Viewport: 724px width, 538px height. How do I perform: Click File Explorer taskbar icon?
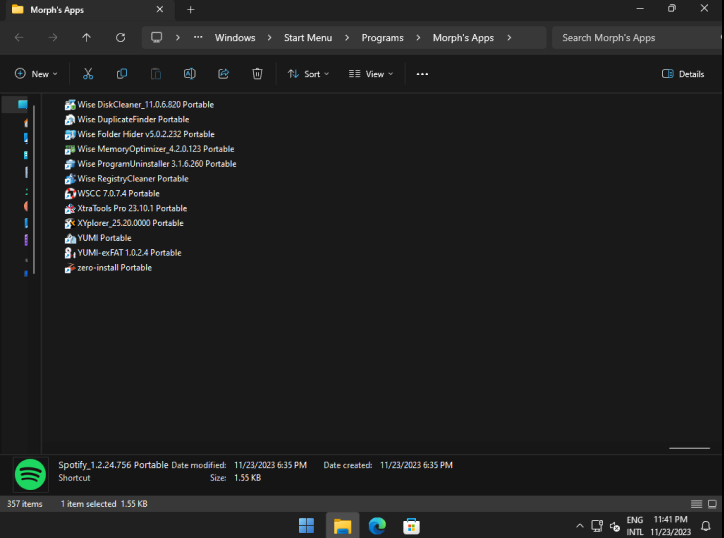(343, 526)
